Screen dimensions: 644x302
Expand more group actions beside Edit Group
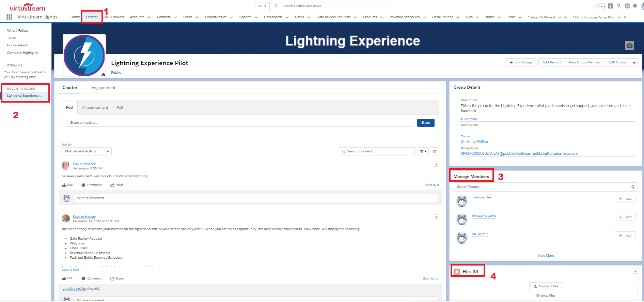[x=634, y=63]
